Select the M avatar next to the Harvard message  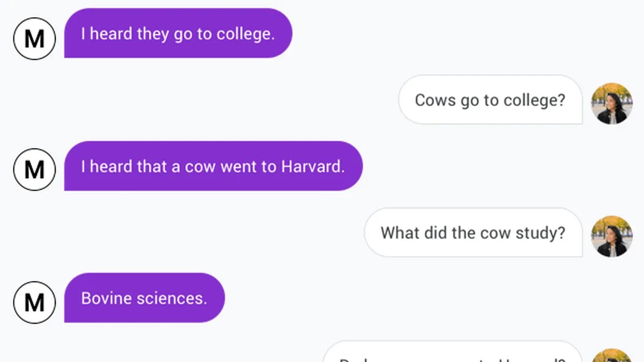point(34,170)
